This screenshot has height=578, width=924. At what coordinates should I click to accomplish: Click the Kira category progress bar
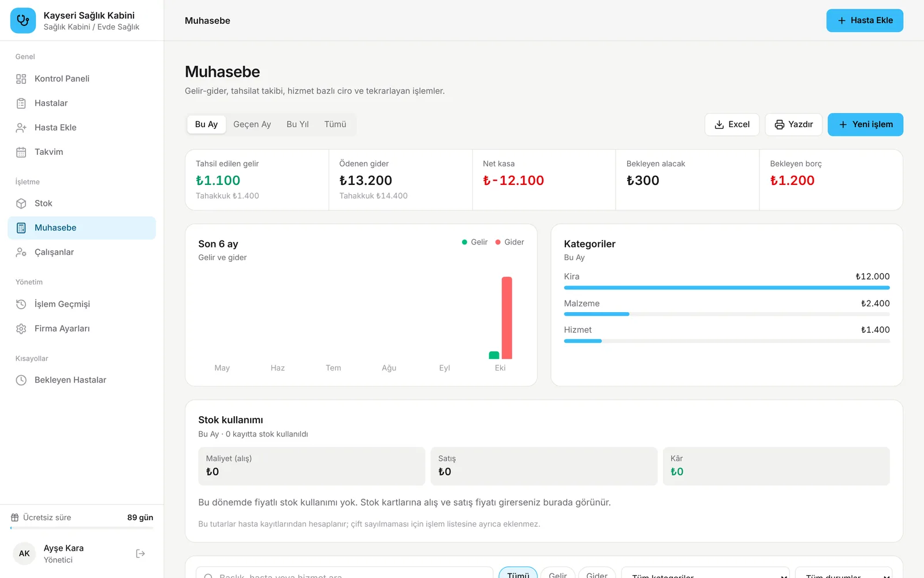point(726,287)
